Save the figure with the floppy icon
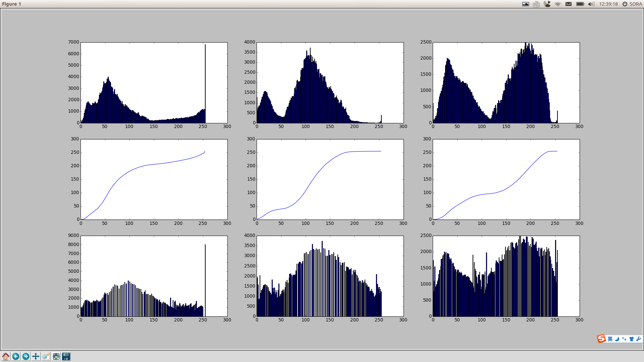The height and width of the screenshot is (362, 644). tap(66, 356)
